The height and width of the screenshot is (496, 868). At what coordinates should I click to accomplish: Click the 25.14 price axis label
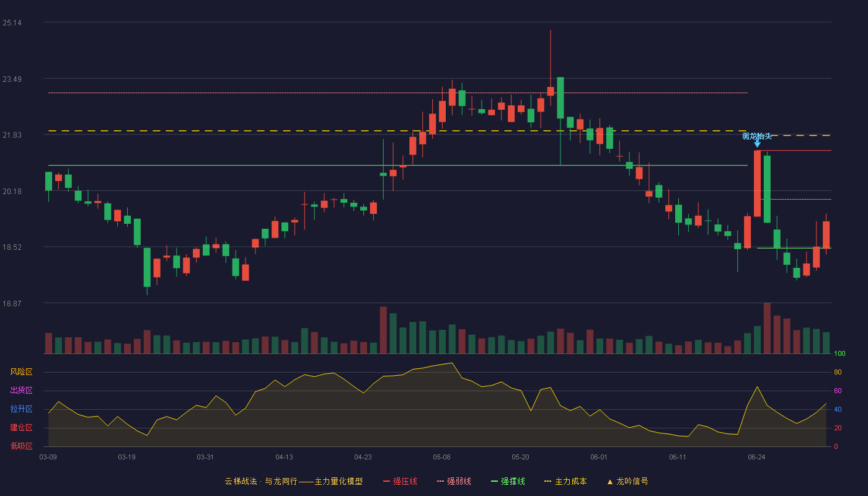(12, 23)
